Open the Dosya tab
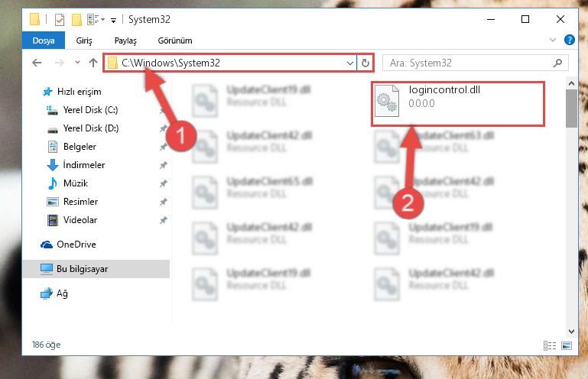 coord(44,40)
